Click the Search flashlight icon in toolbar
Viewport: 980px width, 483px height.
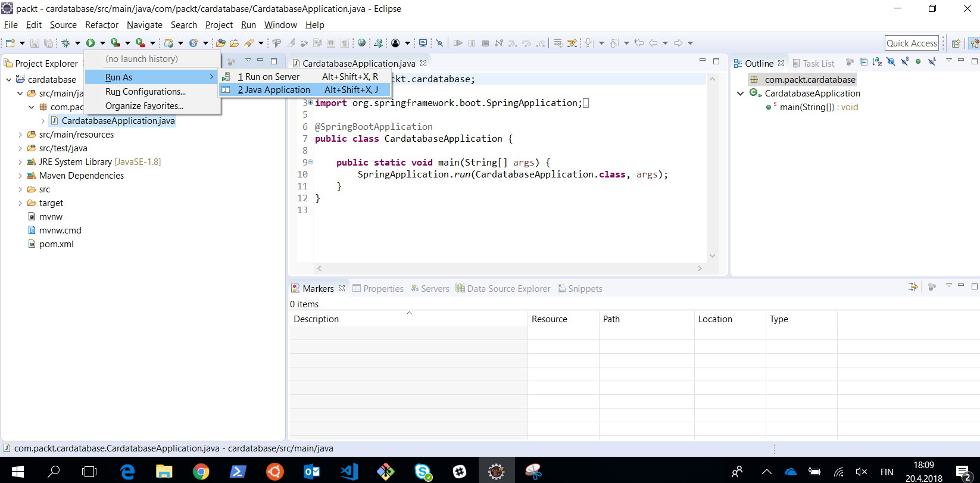[x=249, y=43]
